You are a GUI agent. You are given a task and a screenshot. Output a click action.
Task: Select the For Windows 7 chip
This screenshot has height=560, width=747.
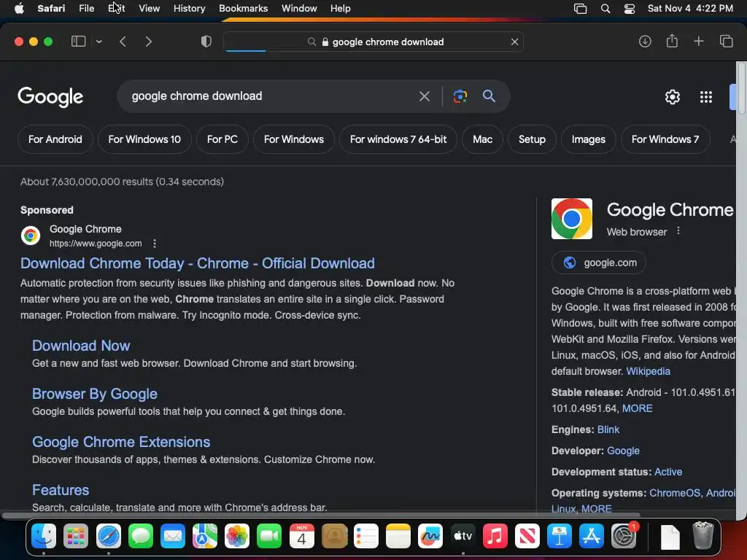click(x=665, y=139)
